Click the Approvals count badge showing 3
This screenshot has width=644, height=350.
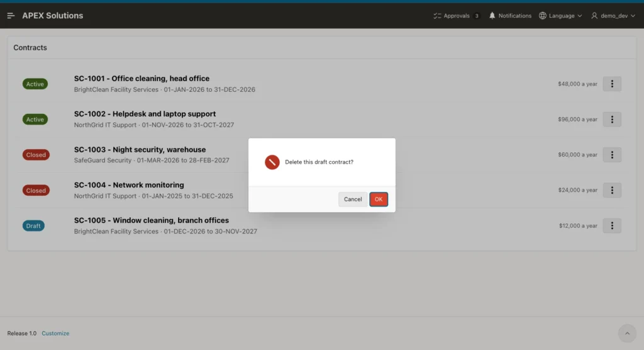tap(477, 16)
